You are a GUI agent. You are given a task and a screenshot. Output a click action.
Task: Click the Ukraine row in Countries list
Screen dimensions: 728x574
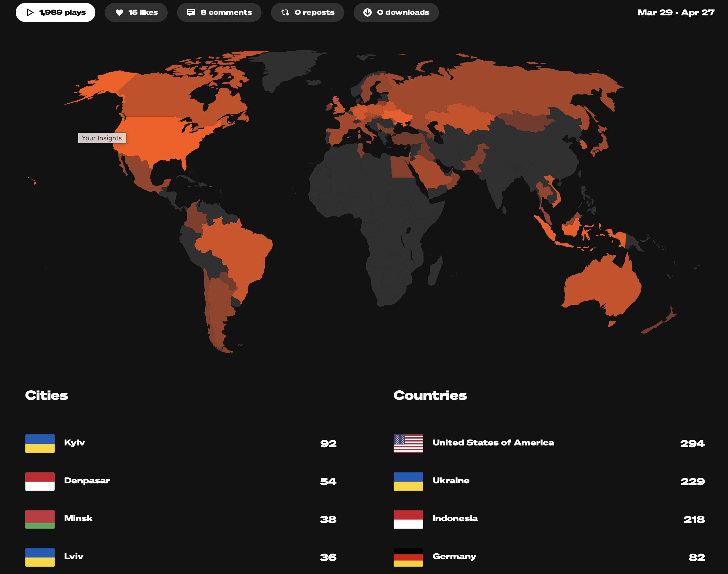tap(549, 482)
